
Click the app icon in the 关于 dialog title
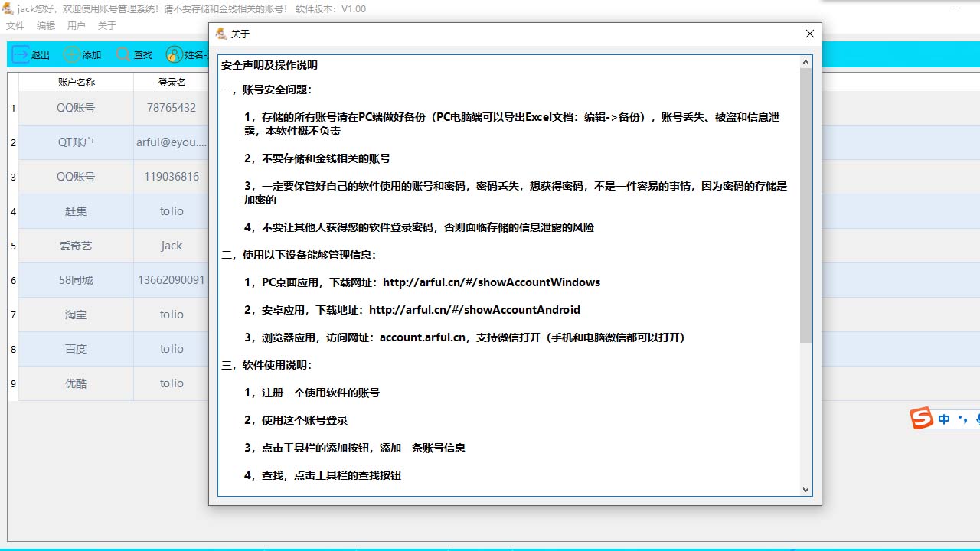coord(221,34)
